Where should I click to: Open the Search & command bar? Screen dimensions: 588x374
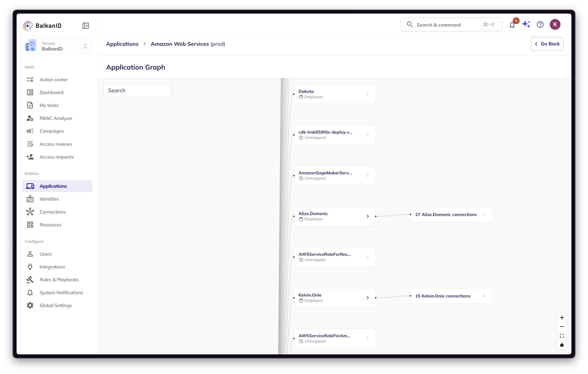(x=451, y=25)
